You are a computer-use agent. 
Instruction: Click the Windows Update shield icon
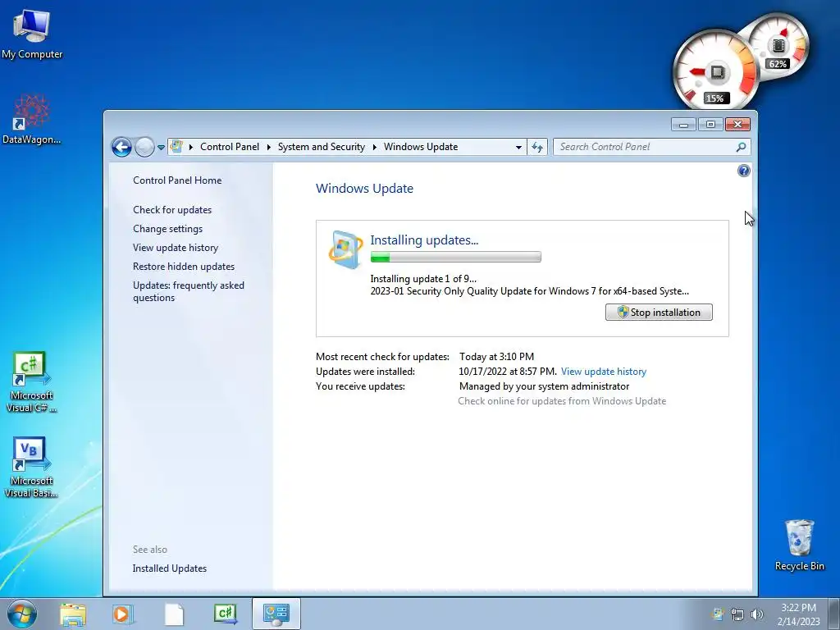click(345, 249)
